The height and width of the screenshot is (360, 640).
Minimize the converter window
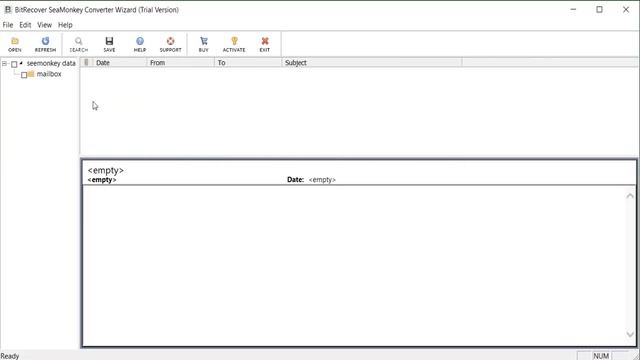coord(573,9)
